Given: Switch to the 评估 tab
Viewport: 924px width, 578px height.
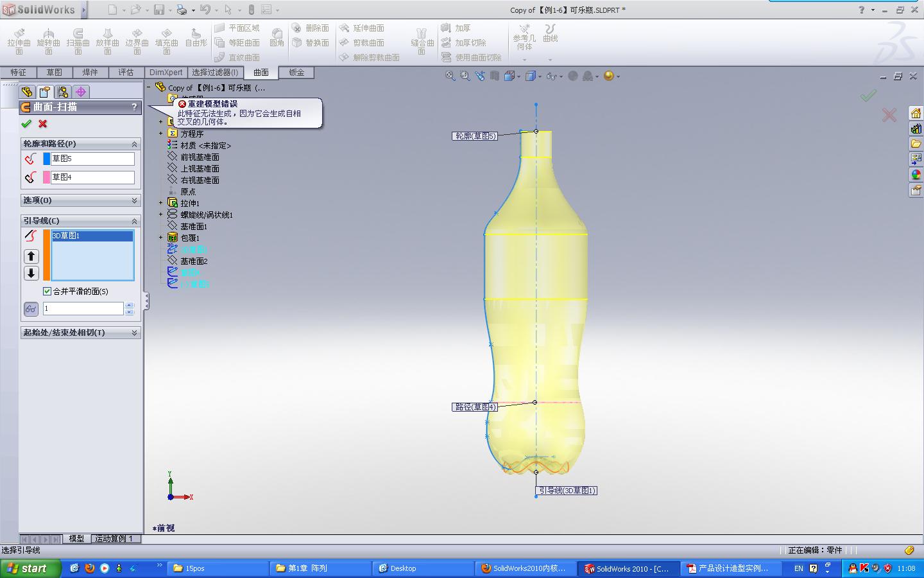Looking at the screenshot, I should [126, 73].
